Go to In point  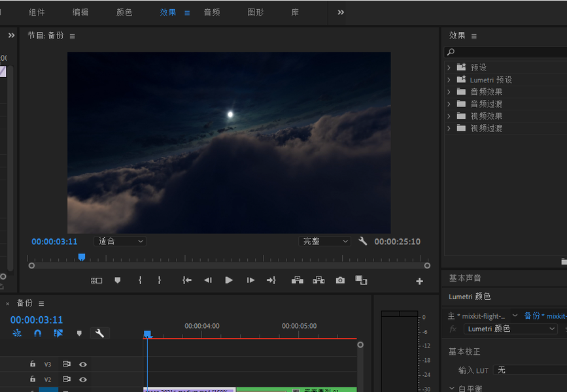(x=187, y=280)
